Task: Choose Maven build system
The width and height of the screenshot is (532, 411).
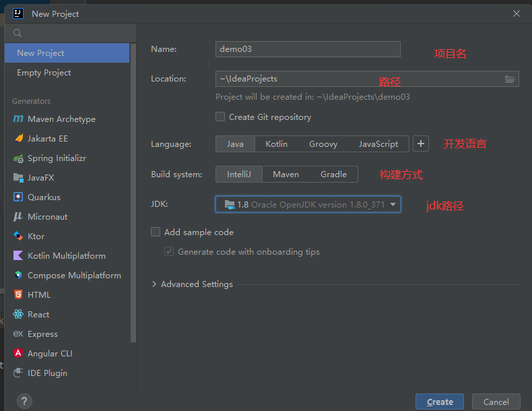Action: click(x=286, y=174)
